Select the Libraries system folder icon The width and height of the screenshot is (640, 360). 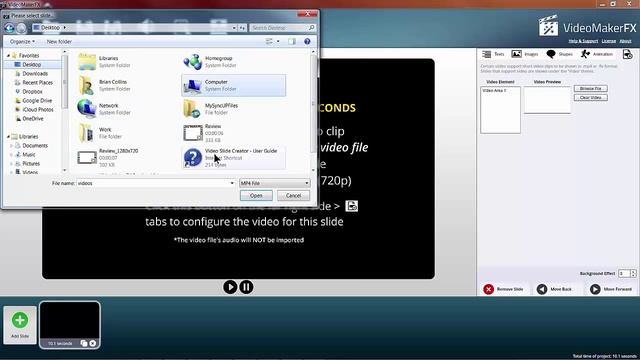[87, 62]
